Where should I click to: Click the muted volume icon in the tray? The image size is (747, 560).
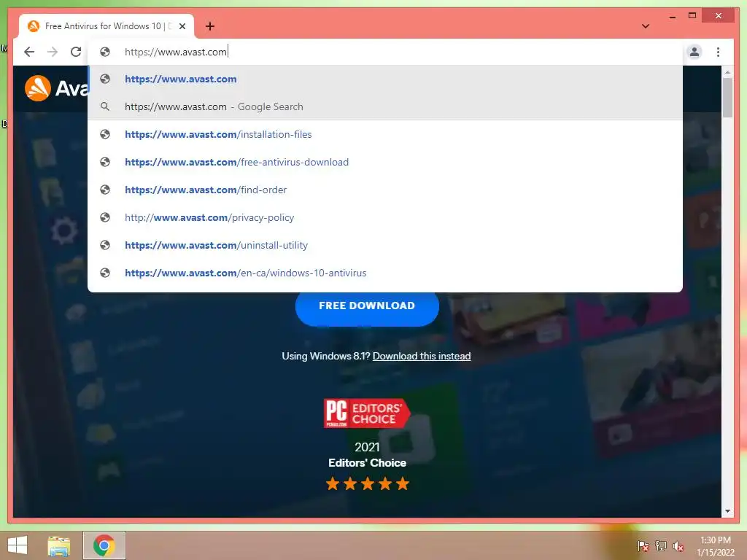tap(678, 546)
